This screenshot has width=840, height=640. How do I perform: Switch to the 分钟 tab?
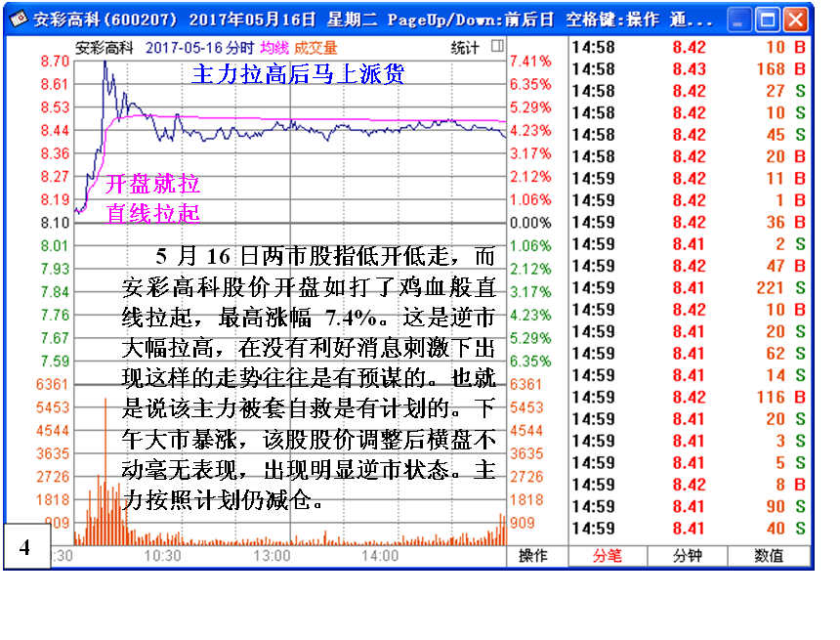(688, 555)
